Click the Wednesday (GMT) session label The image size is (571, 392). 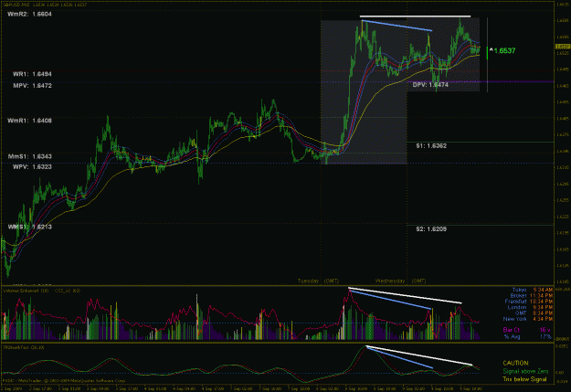(400, 281)
